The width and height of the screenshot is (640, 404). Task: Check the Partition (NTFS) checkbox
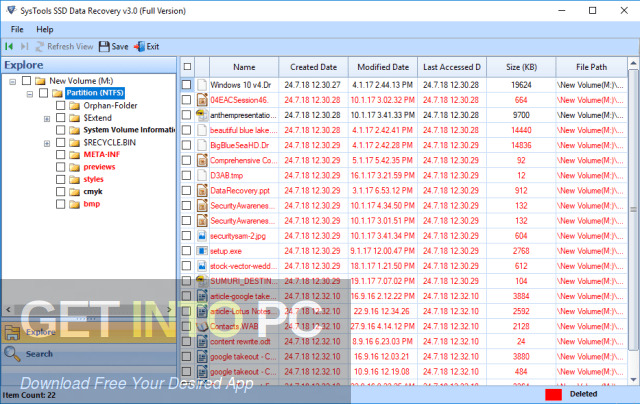click(43, 93)
